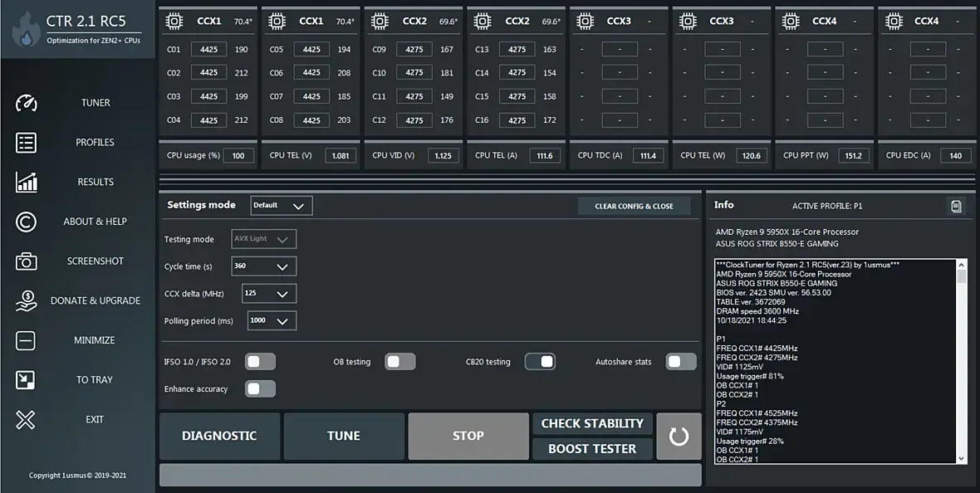
Task: Select MINIMIZE in the sidebar
Action: coord(95,340)
